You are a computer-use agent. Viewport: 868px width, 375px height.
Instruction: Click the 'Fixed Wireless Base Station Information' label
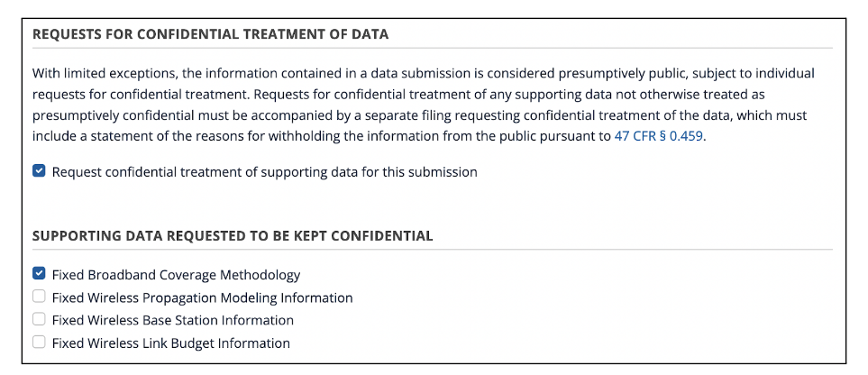(x=172, y=320)
